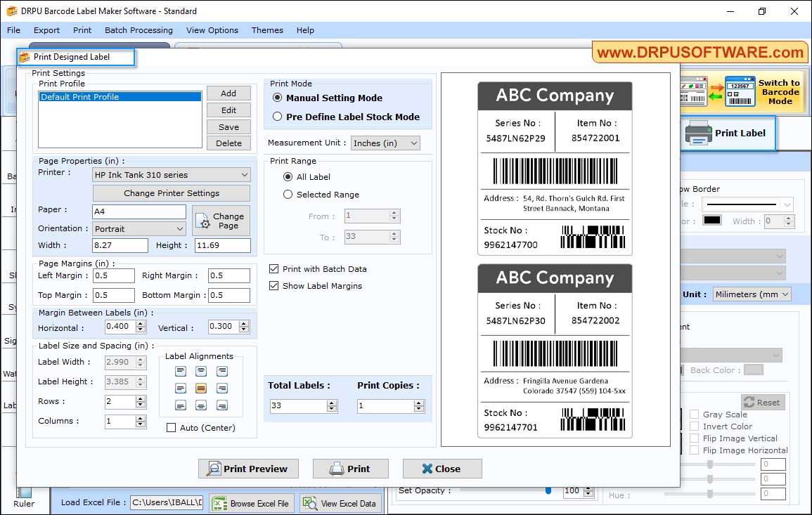Select the Print Label icon
The width and height of the screenshot is (812, 515).
[698, 134]
